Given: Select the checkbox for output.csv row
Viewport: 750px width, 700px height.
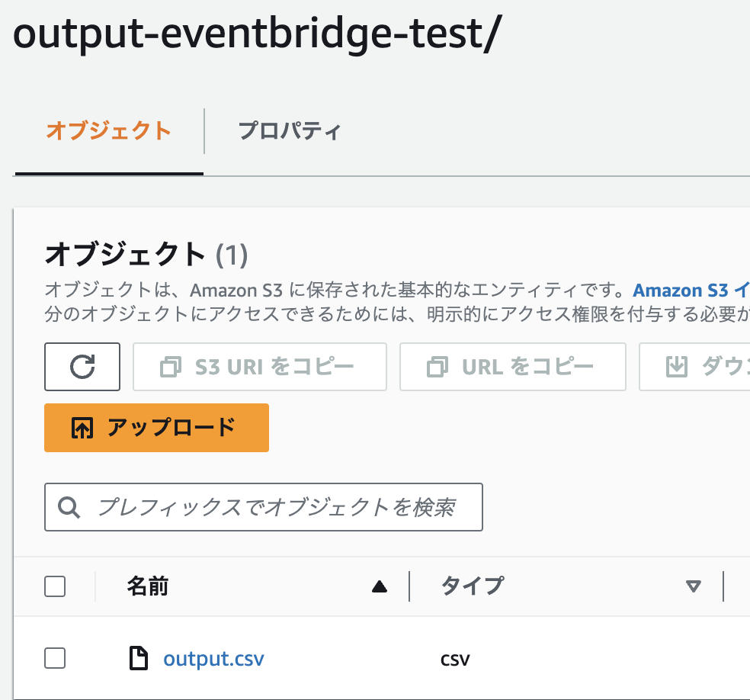Looking at the screenshot, I should (x=54, y=658).
